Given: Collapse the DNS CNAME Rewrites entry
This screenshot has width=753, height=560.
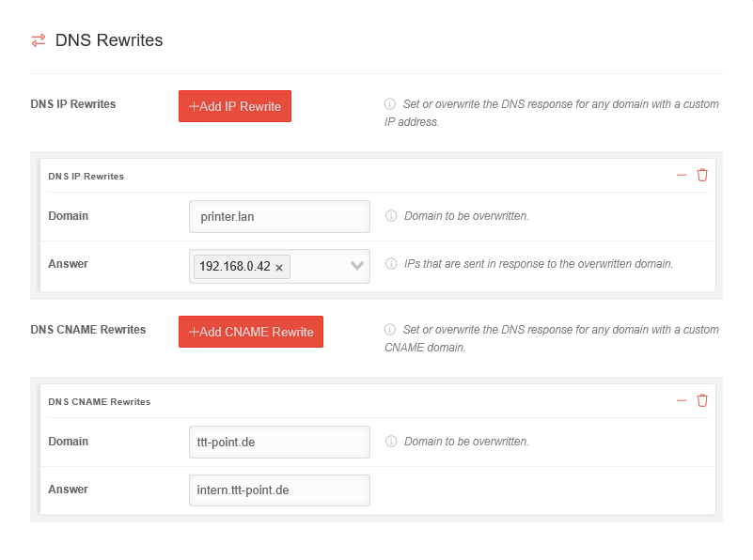Looking at the screenshot, I should (682, 400).
